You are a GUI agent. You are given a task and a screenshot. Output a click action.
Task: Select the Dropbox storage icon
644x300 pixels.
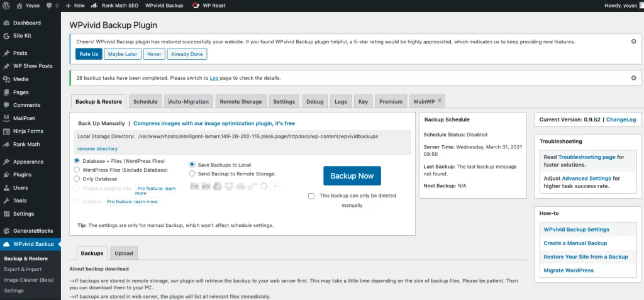(229, 187)
